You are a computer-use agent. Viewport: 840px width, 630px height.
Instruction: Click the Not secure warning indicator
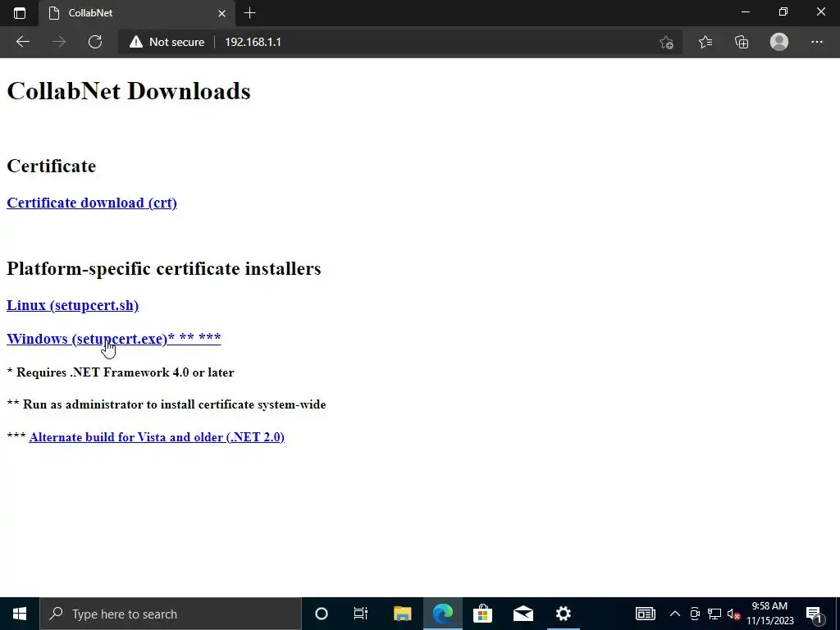pos(167,42)
